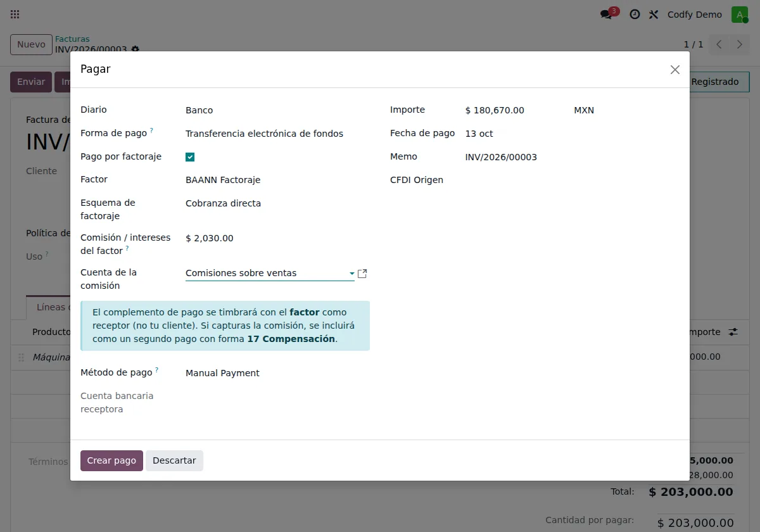Open the MXN currency selector

tap(626, 110)
